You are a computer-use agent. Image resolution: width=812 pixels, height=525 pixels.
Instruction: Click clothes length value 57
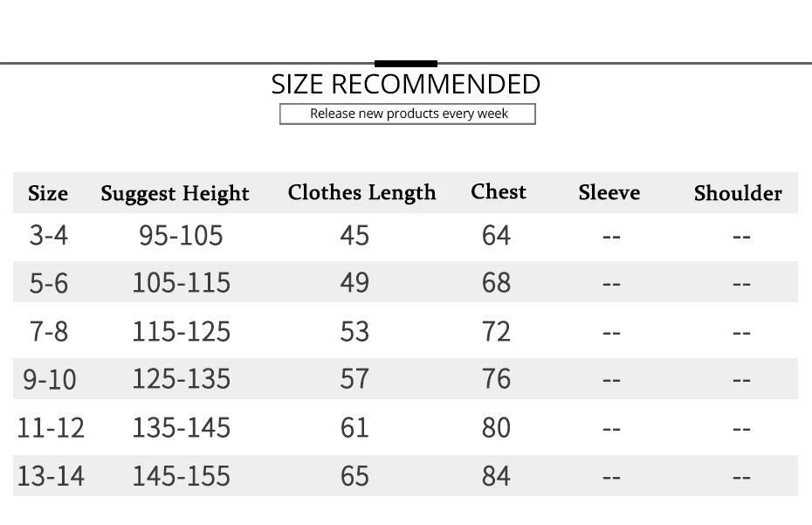point(354,379)
